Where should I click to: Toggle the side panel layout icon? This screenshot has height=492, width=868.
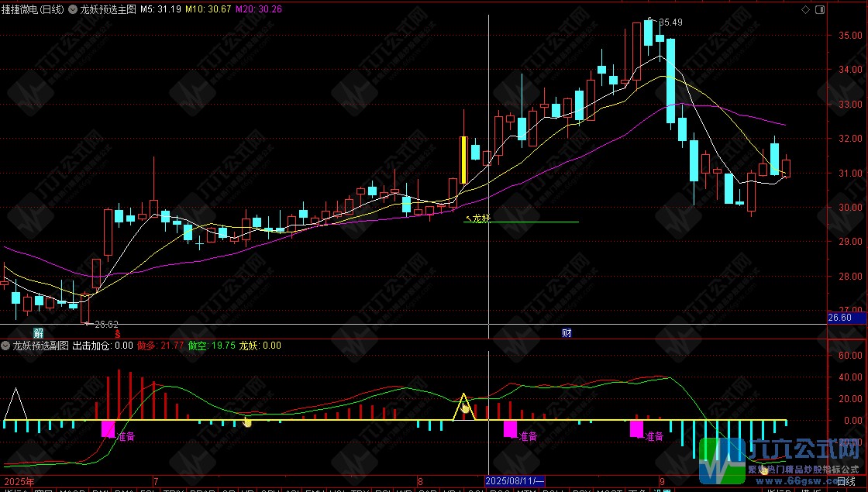tap(820, 9)
